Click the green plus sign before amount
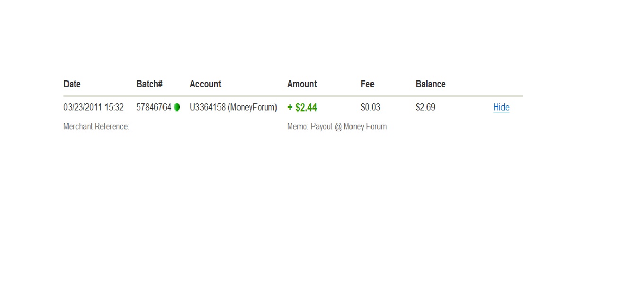 [x=290, y=108]
